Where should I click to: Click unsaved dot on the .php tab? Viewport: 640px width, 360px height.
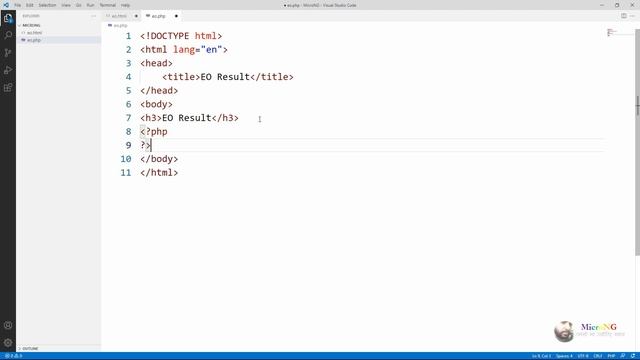click(176, 16)
